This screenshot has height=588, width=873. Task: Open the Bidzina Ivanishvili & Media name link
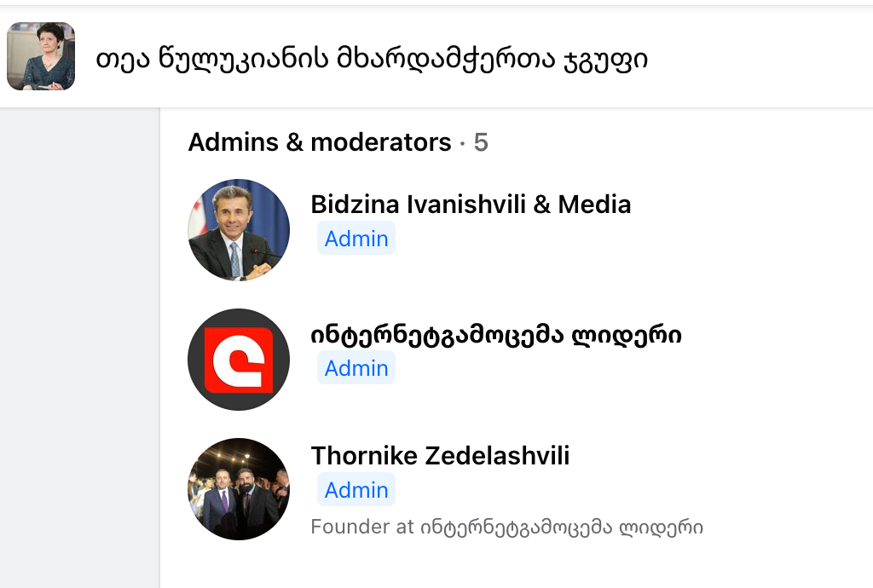click(x=471, y=205)
